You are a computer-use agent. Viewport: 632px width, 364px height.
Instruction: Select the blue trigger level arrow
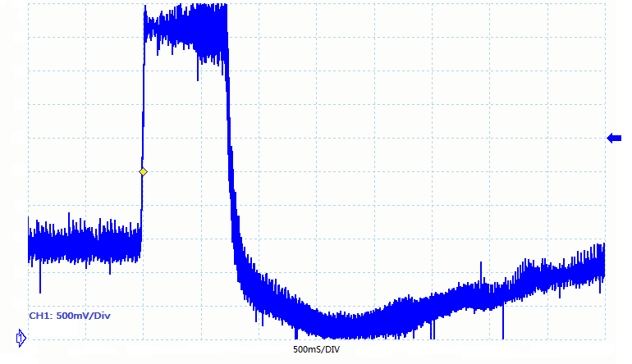coord(614,138)
